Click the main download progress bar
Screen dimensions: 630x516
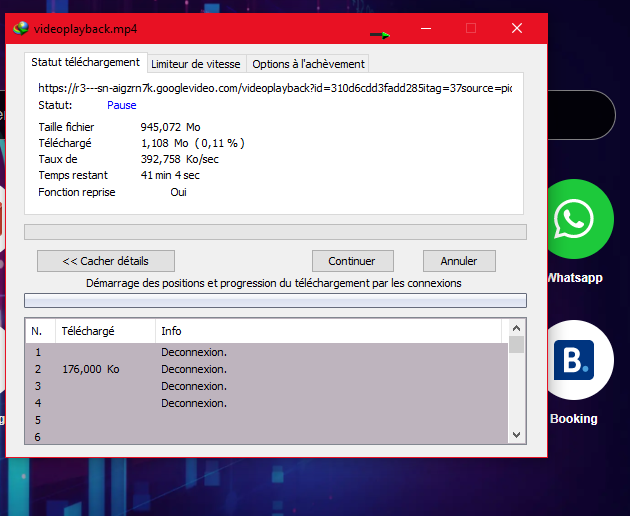coord(275,232)
